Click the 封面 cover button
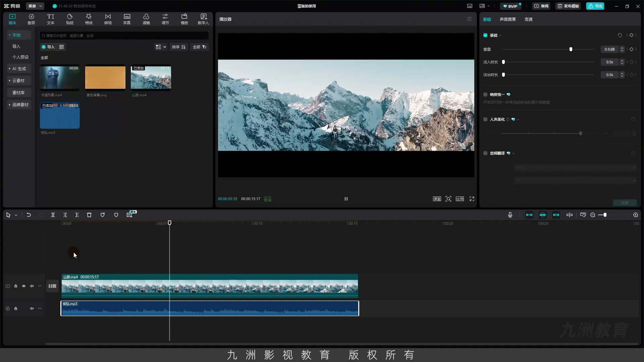Viewport: 644px width, 362px height. [52, 286]
